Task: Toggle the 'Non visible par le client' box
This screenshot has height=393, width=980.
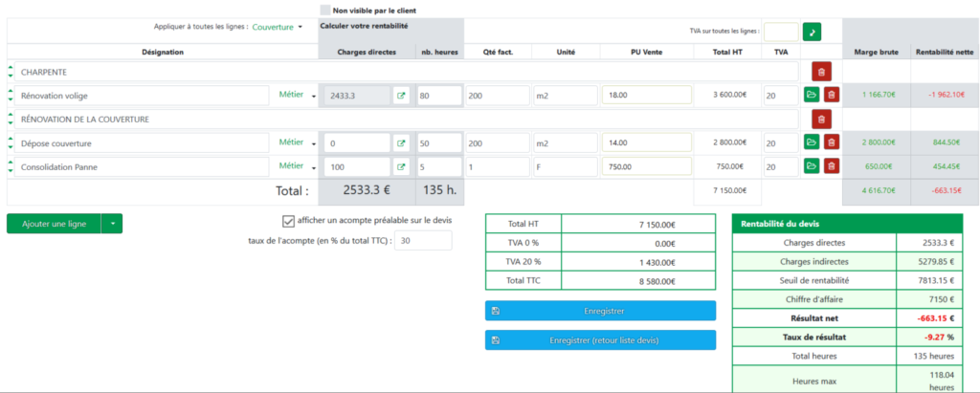Action: point(324,10)
